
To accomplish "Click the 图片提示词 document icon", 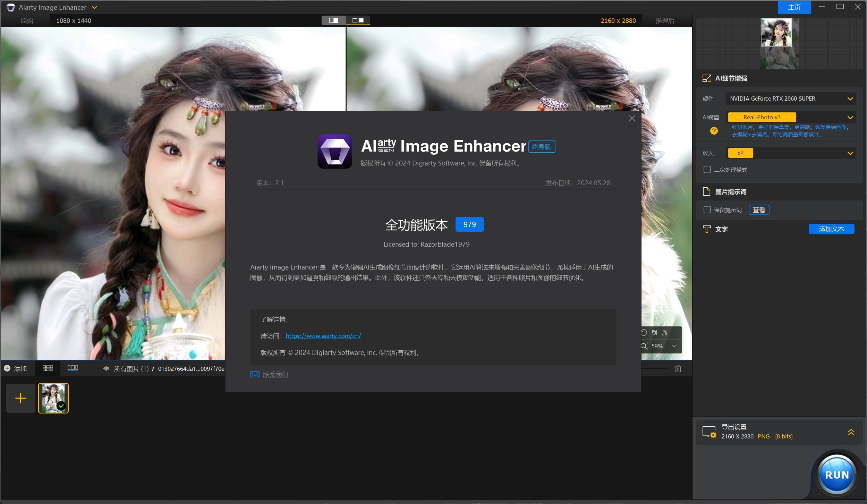I will click(x=706, y=191).
